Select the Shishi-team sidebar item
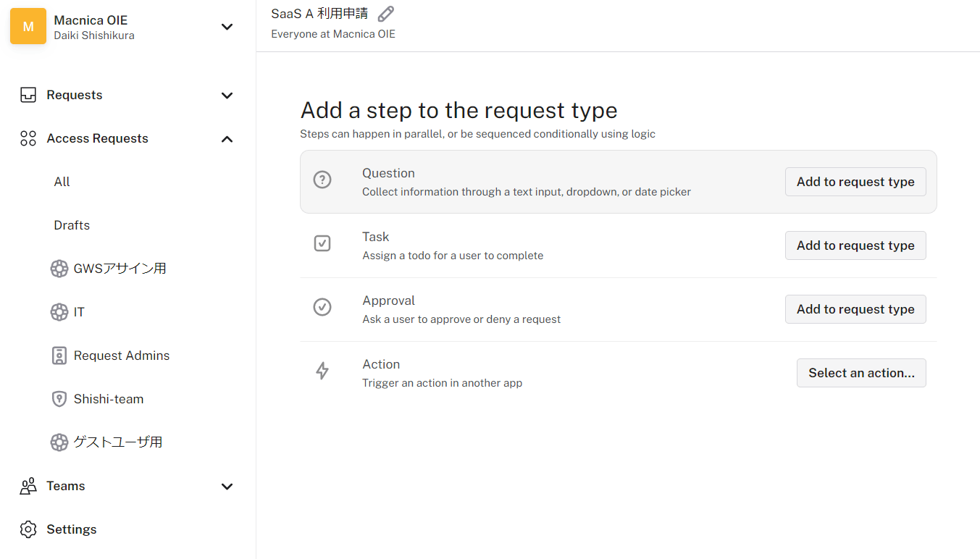980x559 pixels. tap(109, 399)
